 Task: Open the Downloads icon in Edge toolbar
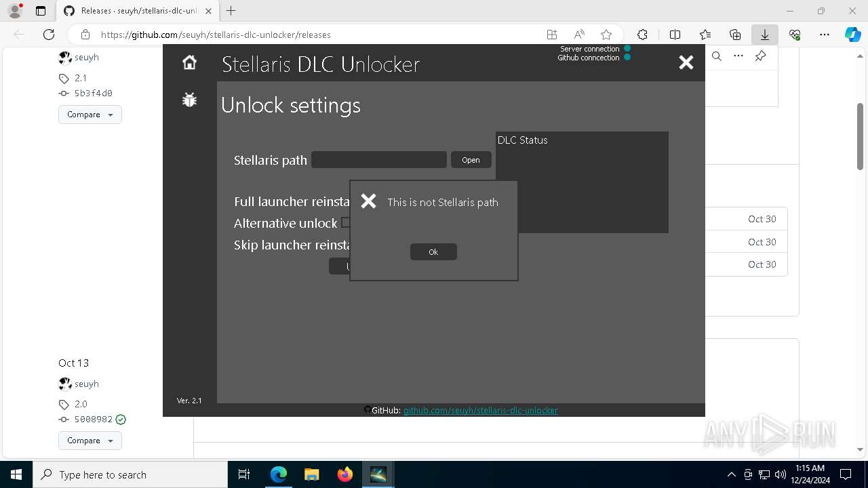765,35
